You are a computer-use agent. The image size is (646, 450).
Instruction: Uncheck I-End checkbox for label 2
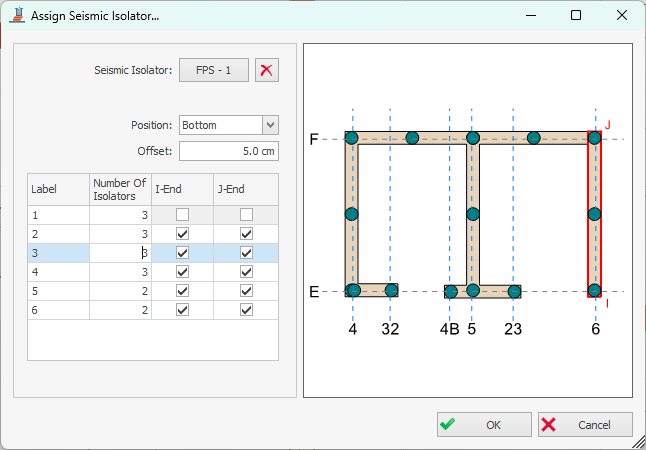[x=182, y=234]
